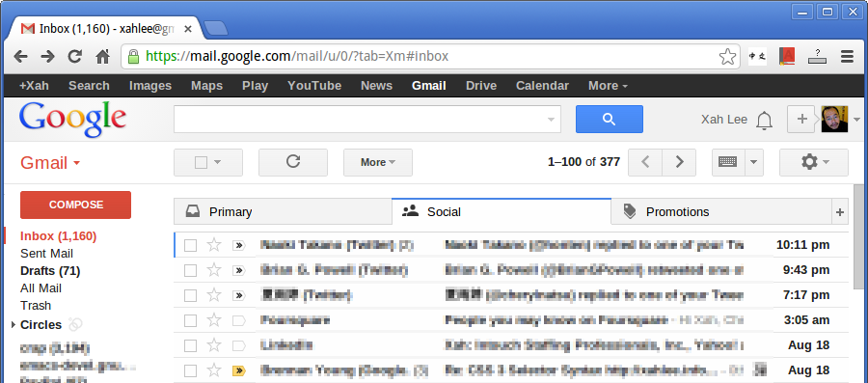Refresh the mail list with the circular arrow

coord(293,162)
